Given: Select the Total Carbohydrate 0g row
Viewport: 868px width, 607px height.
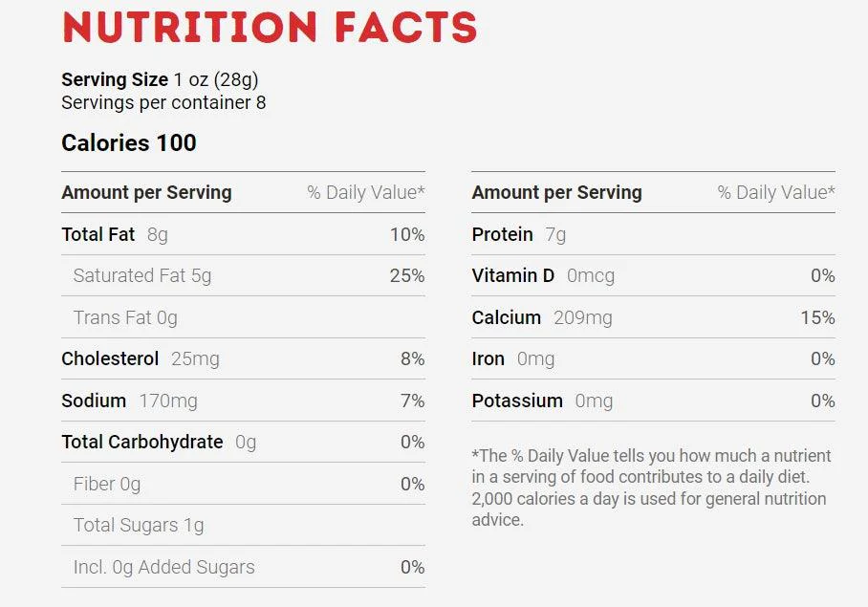Looking at the screenshot, I should 243,442.
